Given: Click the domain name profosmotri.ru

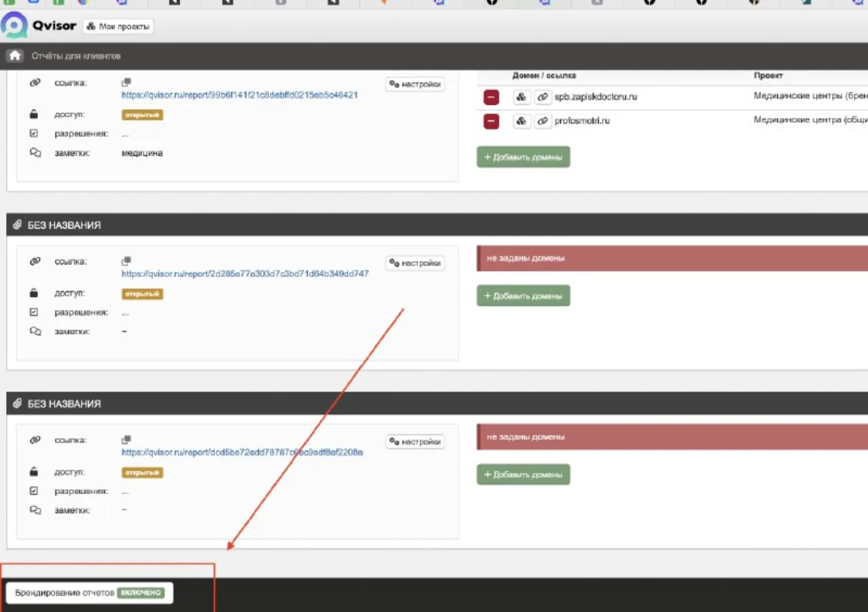Looking at the screenshot, I should (583, 121).
